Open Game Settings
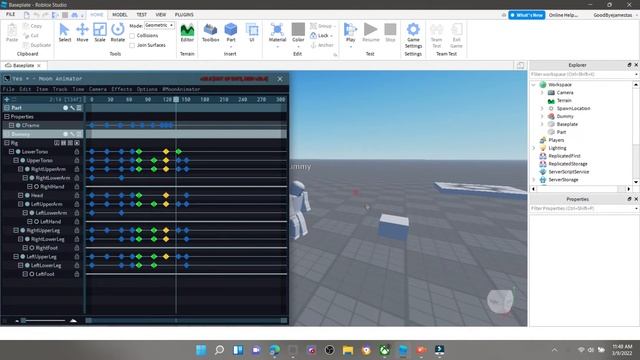640x360 pixels. pos(413,35)
